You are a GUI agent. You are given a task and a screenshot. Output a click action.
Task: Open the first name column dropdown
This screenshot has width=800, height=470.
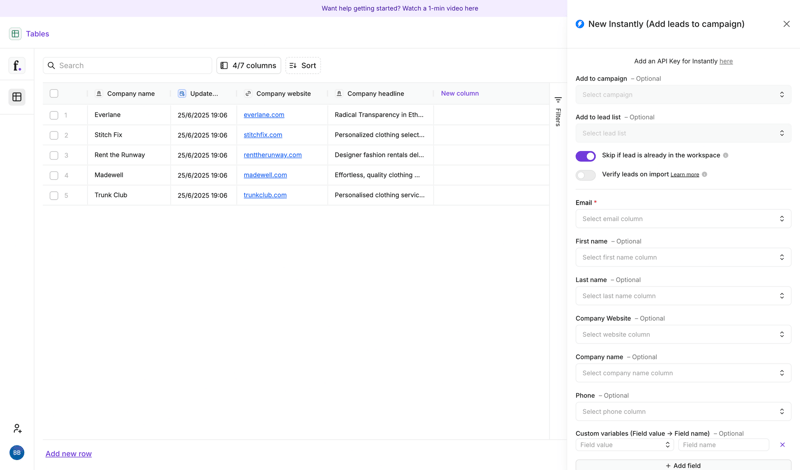tap(683, 257)
